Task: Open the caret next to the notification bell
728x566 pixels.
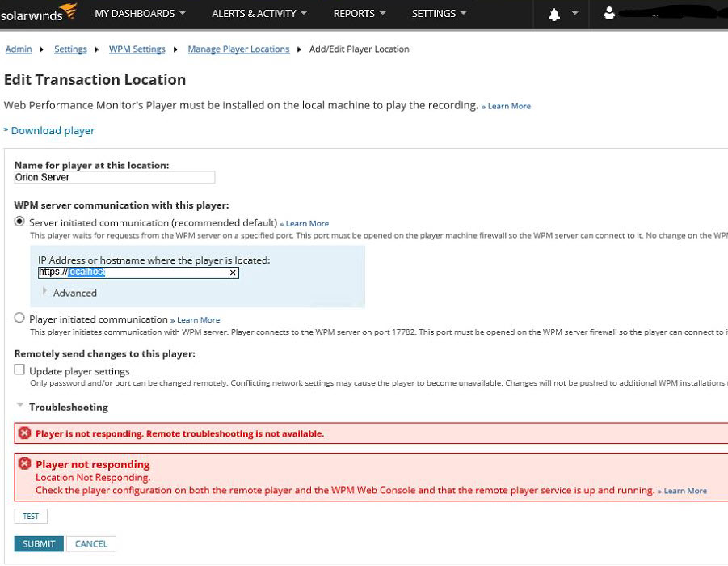Action: click(574, 14)
